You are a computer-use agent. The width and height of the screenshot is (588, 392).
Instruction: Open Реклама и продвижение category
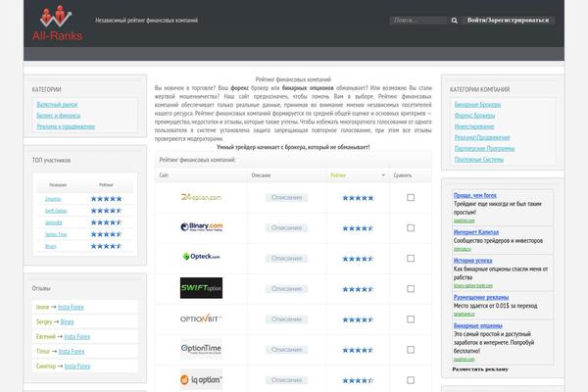point(66,126)
